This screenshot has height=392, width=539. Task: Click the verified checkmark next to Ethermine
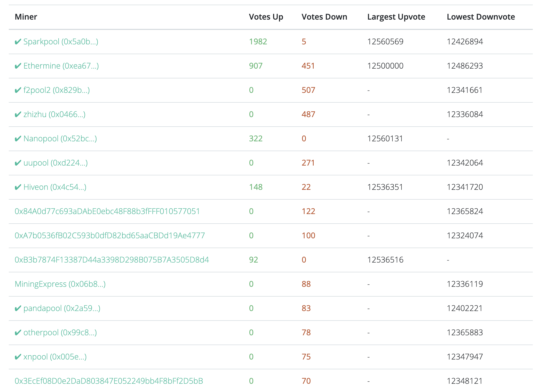[x=18, y=66]
